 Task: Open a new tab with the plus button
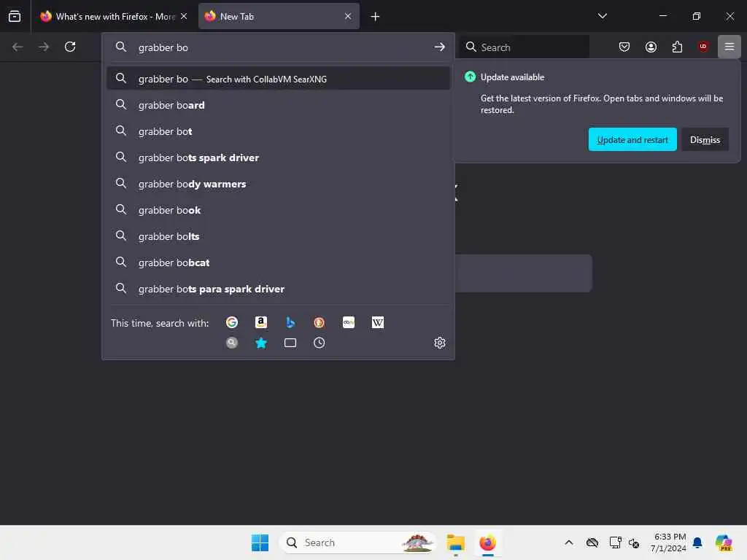(375, 17)
